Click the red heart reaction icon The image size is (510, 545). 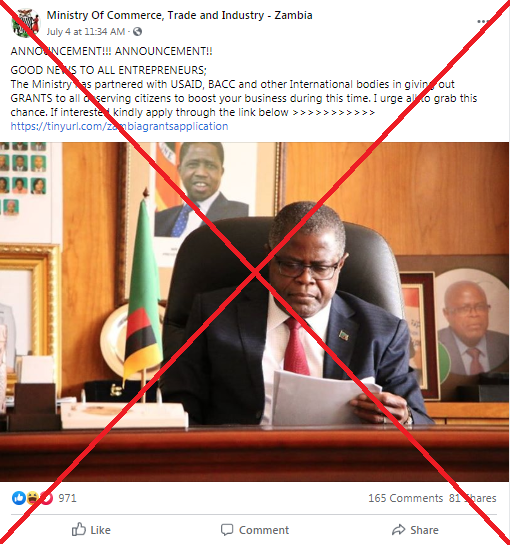(x=46, y=498)
